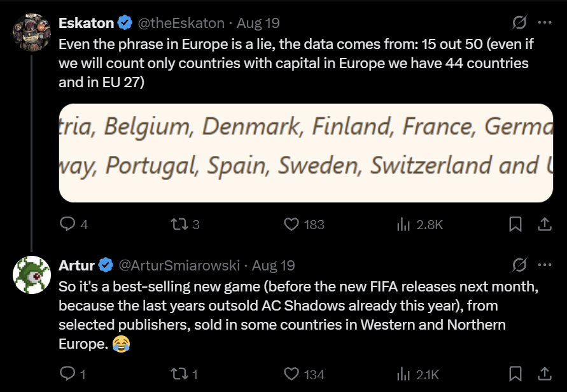Open Grok icon on Artur's tweet
This screenshot has height=392, width=567.
[520, 265]
